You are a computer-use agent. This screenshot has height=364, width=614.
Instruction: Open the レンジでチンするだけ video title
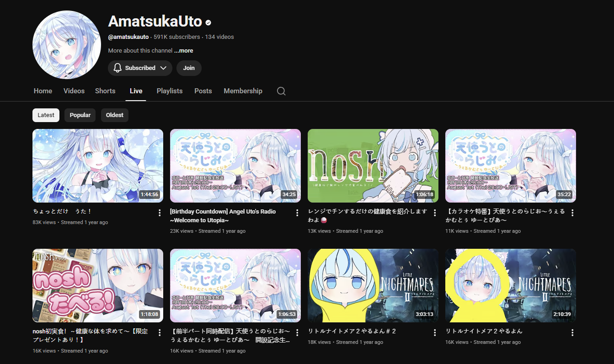pyautogui.click(x=367, y=216)
